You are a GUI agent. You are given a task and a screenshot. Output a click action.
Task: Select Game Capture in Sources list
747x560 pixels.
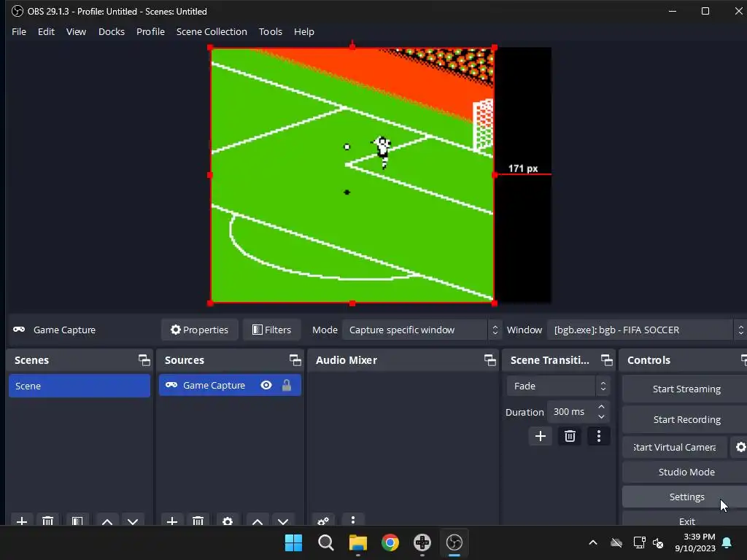pos(230,385)
